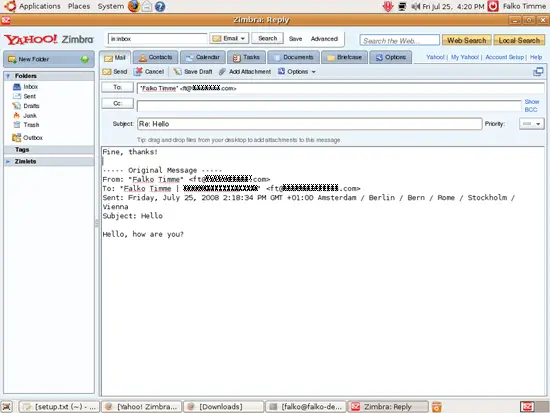This screenshot has width=550, height=413.
Task: Launch Firefox from the top panel
Action: click(134, 6)
